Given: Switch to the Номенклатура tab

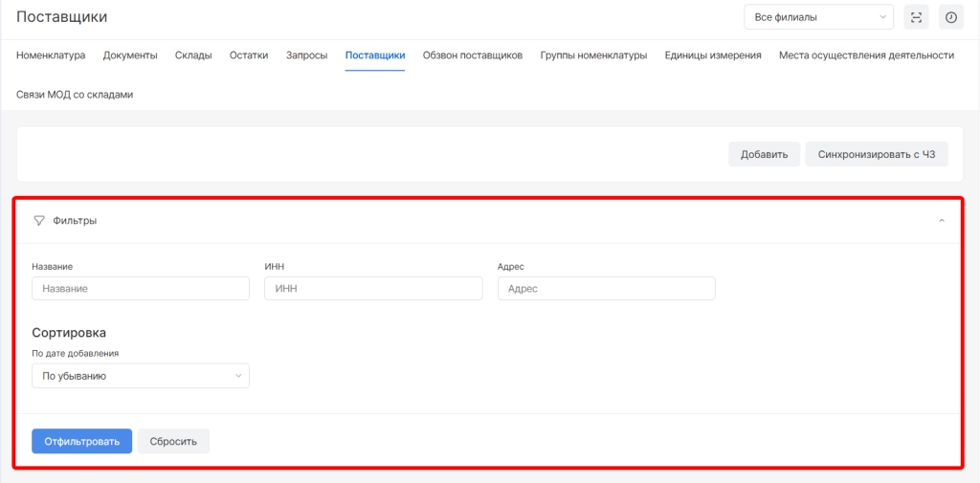Looking at the screenshot, I should 51,55.
